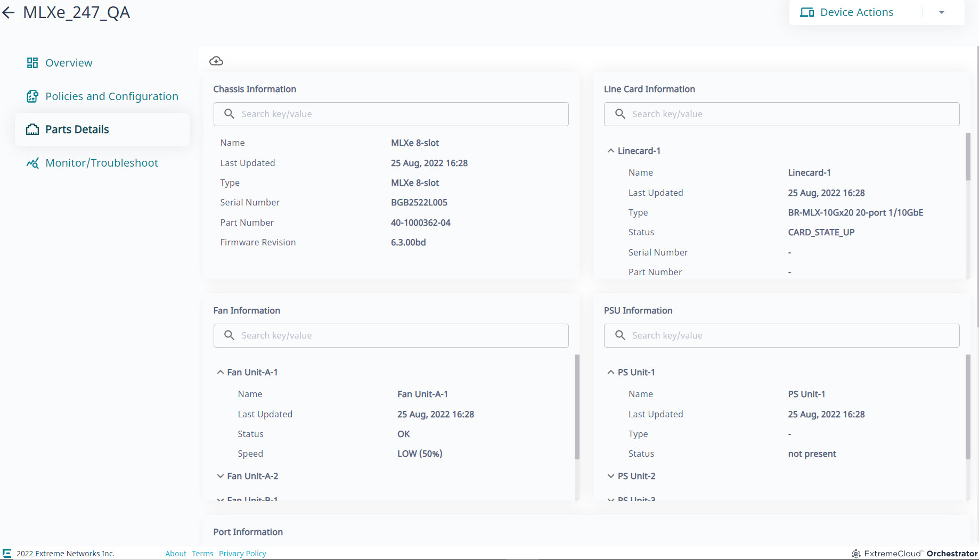The width and height of the screenshot is (979, 560).
Task: Collapse the Linecard-1 section
Action: point(611,151)
